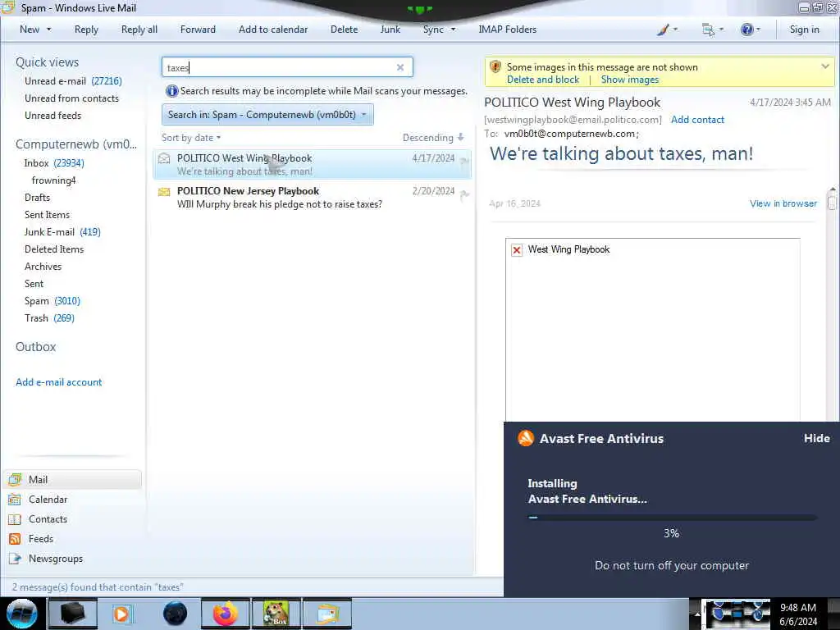Toggle Descending sort order
This screenshot has width=840, height=630.
point(433,138)
